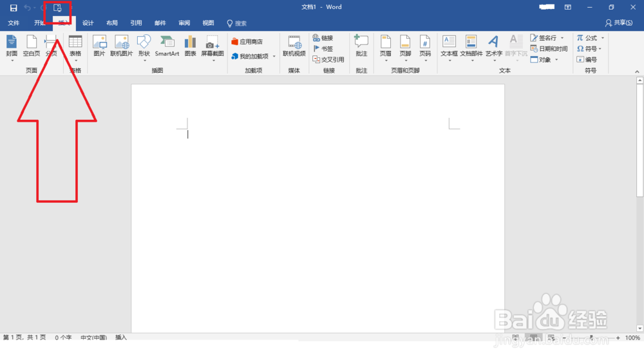Add a new comment (批注)
644x362 pixels.
coord(361,46)
